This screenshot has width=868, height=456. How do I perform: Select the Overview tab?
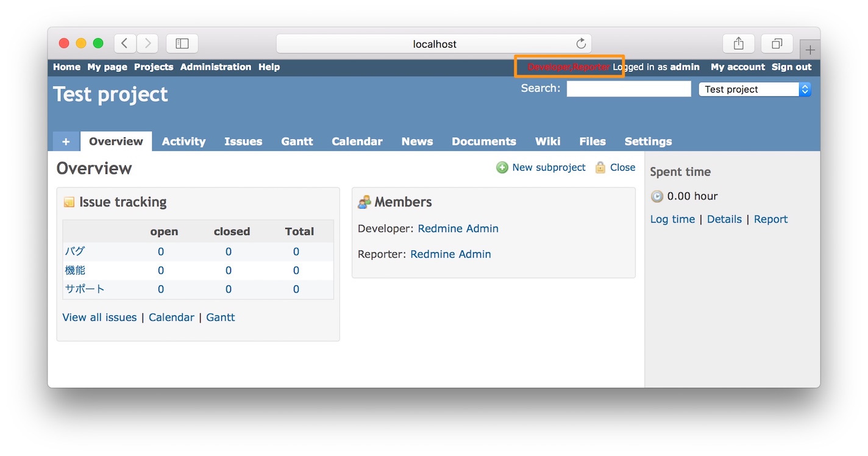[116, 141]
